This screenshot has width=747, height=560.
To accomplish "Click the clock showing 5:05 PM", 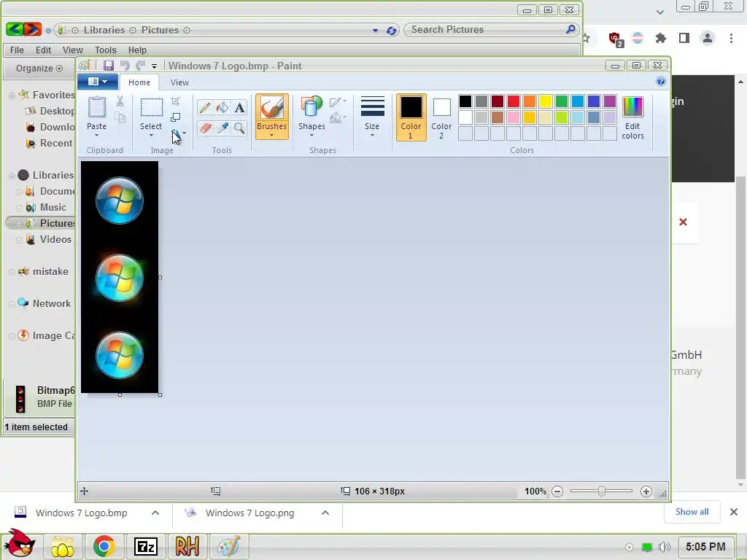I will click(705, 547).
